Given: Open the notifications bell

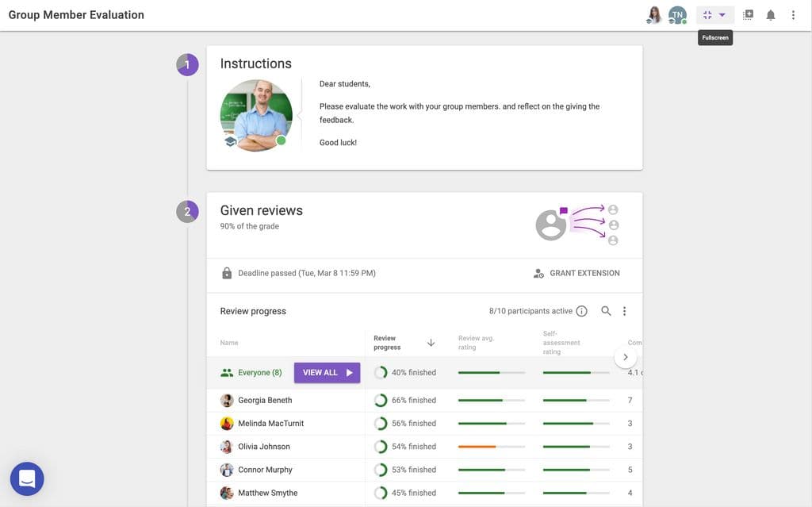Looking at the screenshot, I should click(771, 15).
